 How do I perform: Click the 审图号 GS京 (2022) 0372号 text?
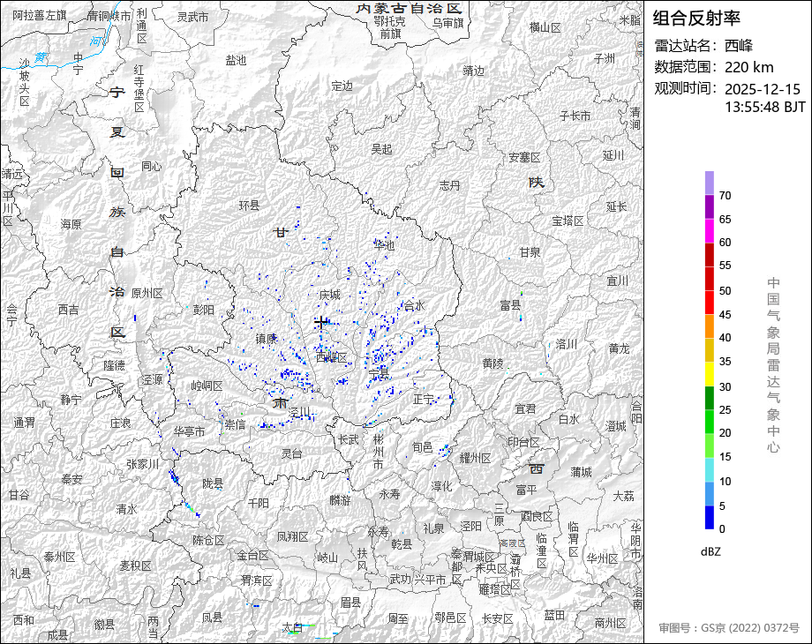(728, 628)
